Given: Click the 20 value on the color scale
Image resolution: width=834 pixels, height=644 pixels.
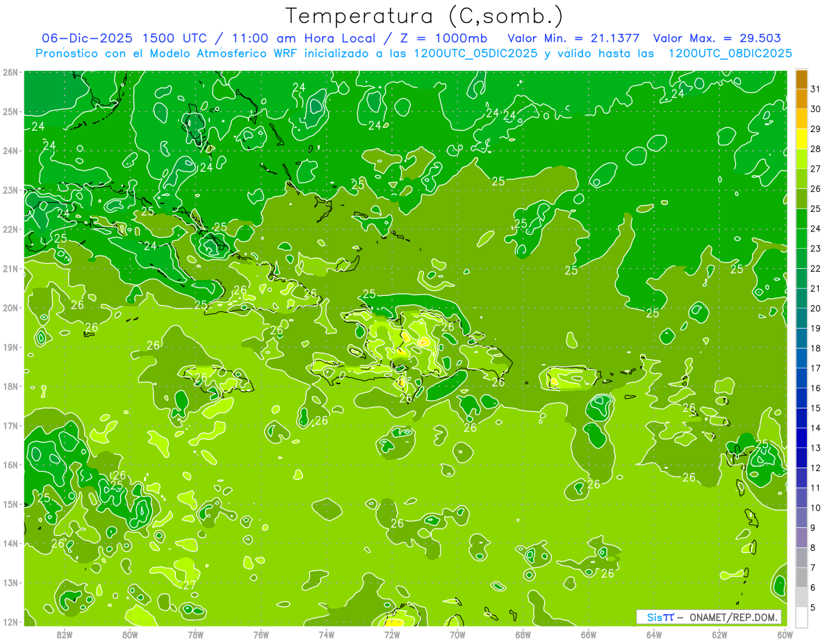Looking at the screenshot, I should (x=815, y=308).
